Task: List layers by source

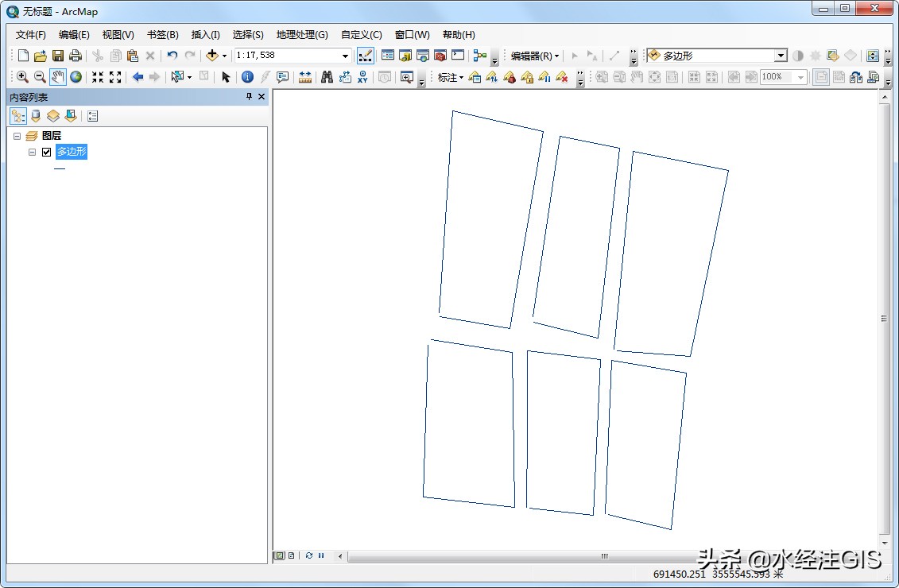Action: click(36, 116)
